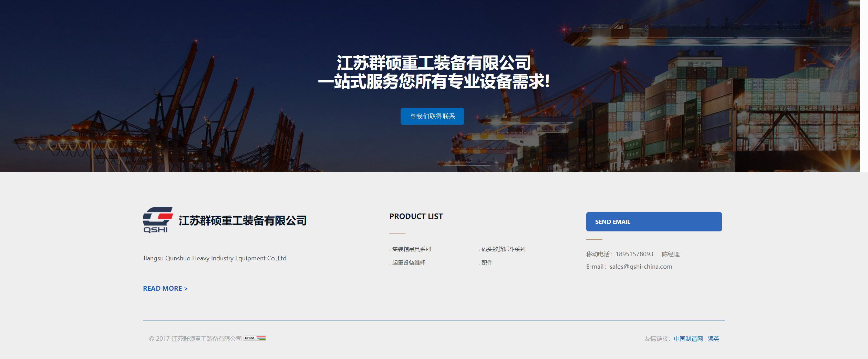The image size is (868, 359).
Task: Click the 江苏群硕重工装备有限公司 company name beside logo
Action: click(242, 220)
